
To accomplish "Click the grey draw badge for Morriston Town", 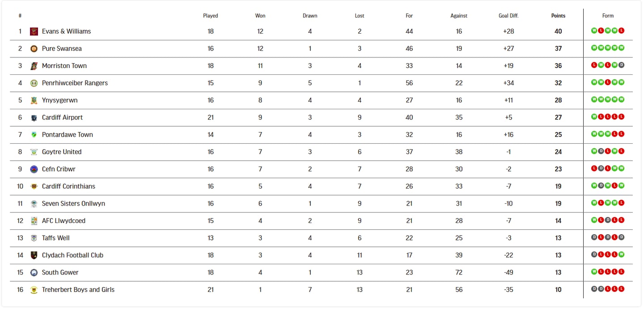I will pyautogui.click(x=622, y=65).
